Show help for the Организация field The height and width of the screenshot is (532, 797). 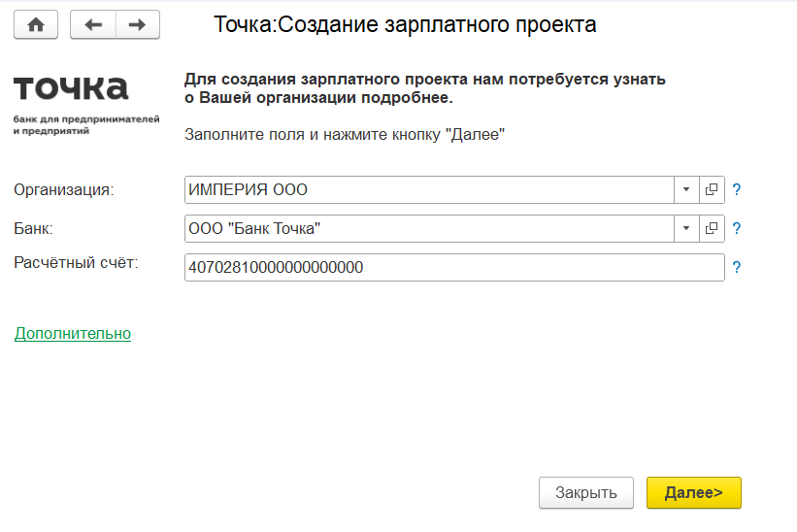(737, 190)
